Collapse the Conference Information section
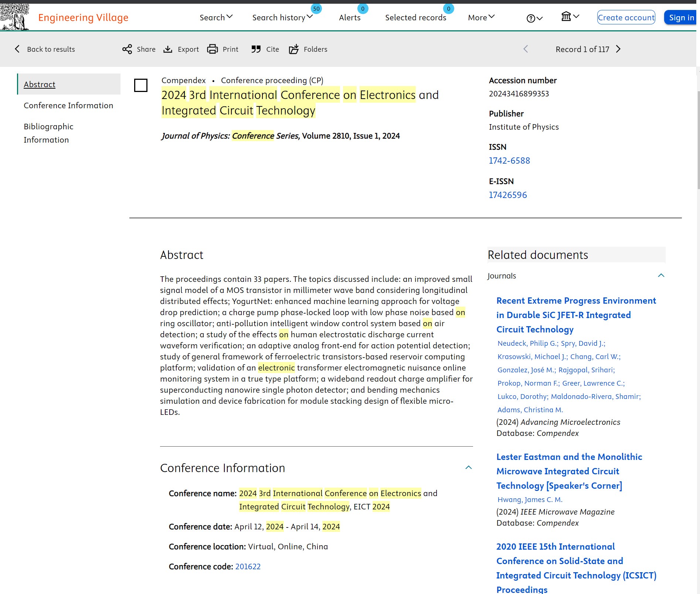This screenshot has height=594, width=700. point(469,468)
